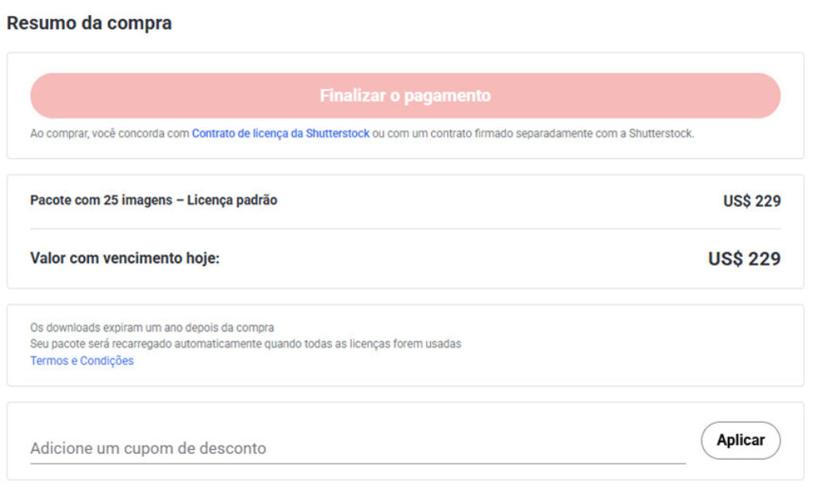Click the Ao comprar, você concorda text
Viewport: 813px width, 504px height.
coord(109,134)
